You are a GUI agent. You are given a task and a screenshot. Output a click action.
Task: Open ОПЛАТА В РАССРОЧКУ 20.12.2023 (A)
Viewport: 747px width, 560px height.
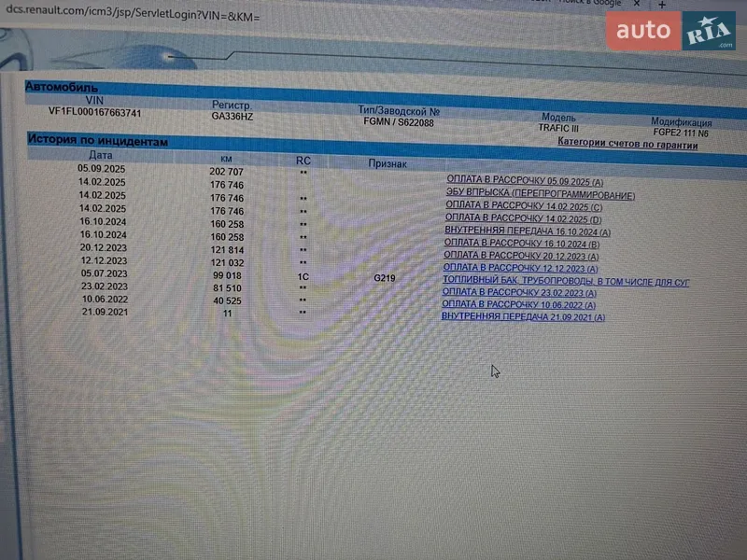(521, 256)
